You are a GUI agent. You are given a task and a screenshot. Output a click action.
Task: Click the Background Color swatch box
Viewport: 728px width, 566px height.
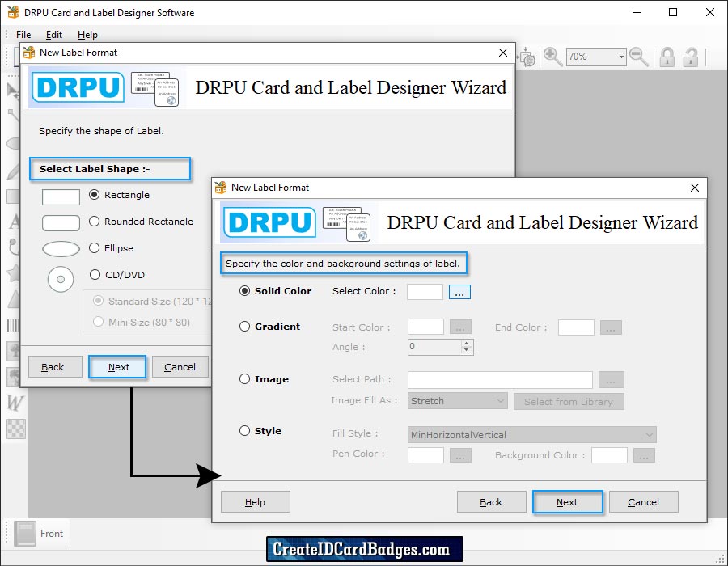click(610, 455)
